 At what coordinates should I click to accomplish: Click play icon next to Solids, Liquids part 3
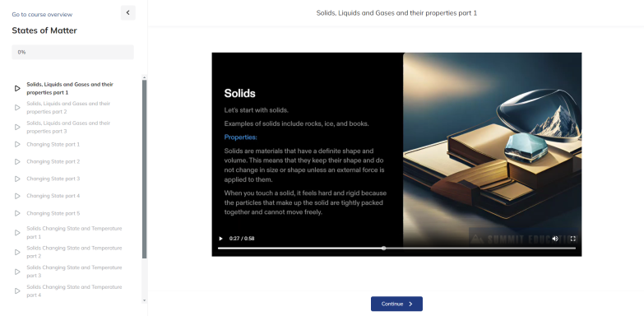[17, 127]
